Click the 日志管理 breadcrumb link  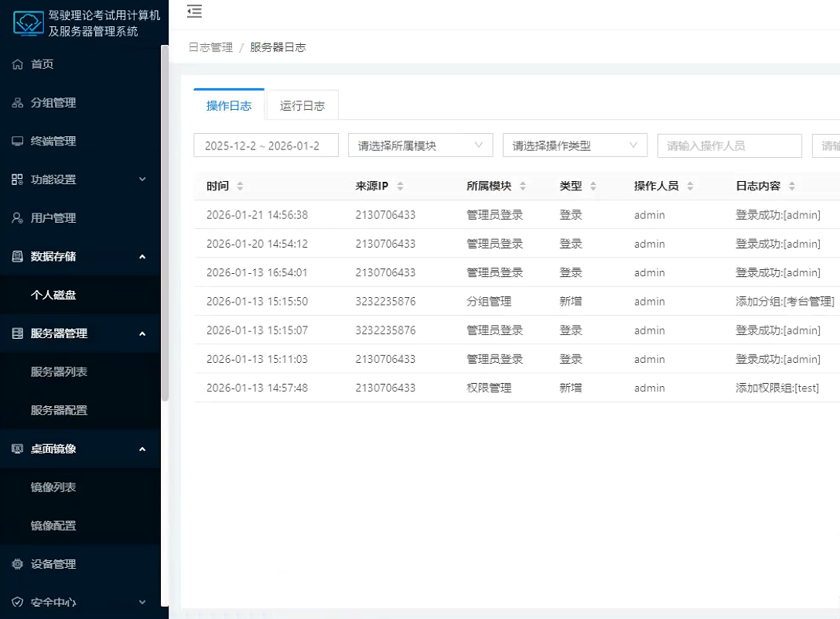[x=210, y=47]
